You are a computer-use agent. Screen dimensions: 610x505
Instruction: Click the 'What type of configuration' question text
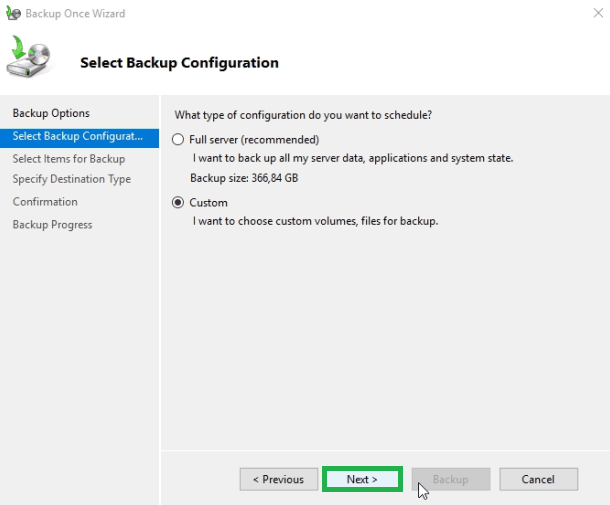303,115
